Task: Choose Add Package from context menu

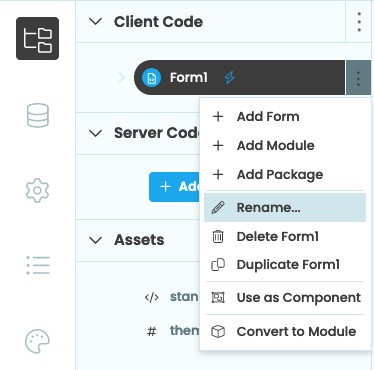Action: [285, 175]
